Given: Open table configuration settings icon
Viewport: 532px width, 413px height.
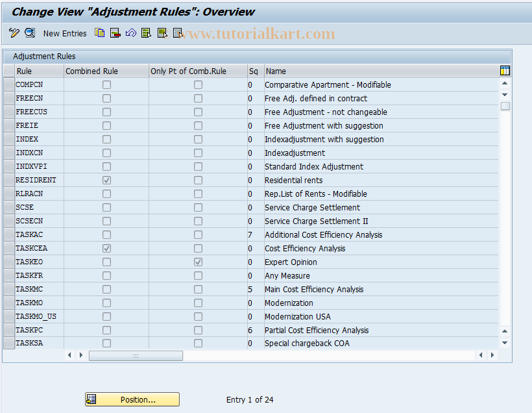Looking at the screenshot, I should point(505,71).
